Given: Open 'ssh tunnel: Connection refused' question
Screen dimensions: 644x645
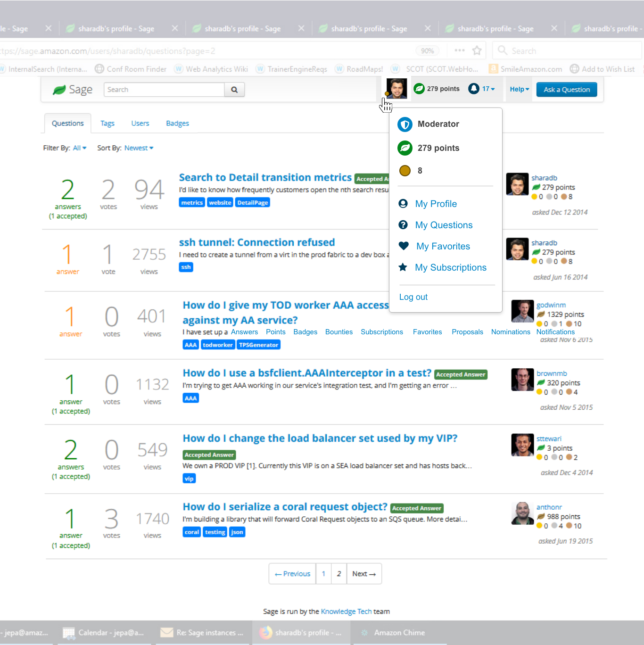Looking at the screenshot, I should 257,242.
